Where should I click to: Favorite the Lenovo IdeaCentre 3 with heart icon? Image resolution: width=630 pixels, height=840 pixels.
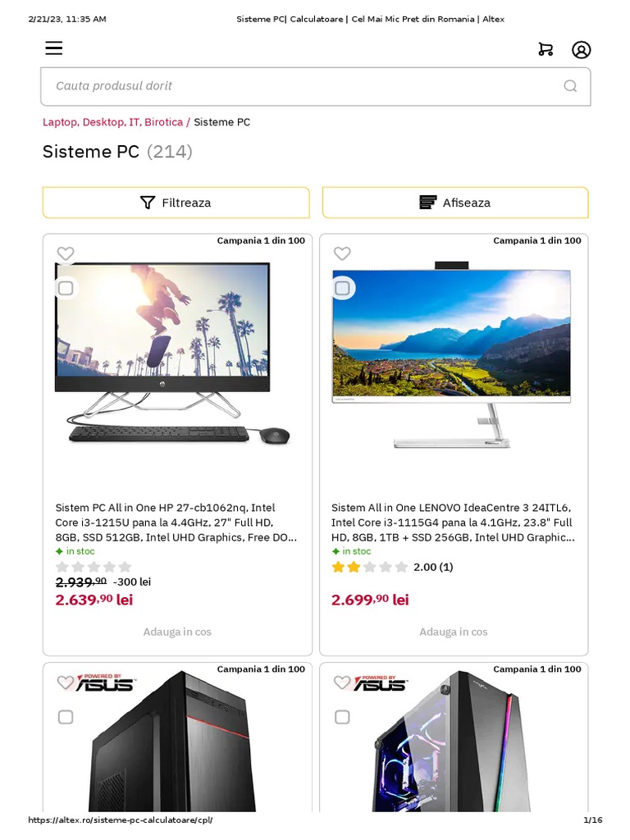pyautogui.click(x=342, y=253)
